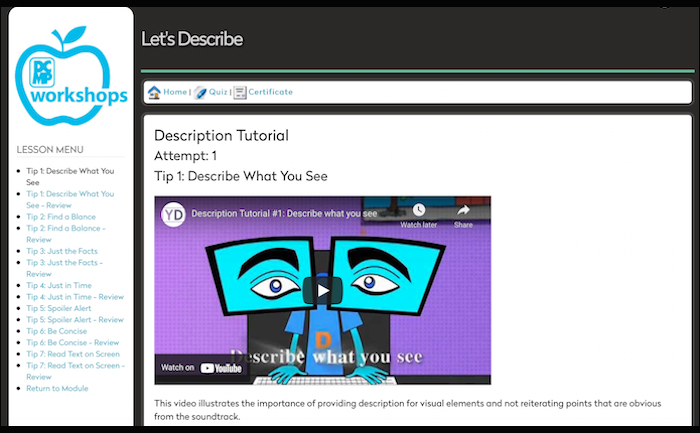This screenshot has width=700, height=433.
Task: Click Return to Module link
Action: coord(57,388)
